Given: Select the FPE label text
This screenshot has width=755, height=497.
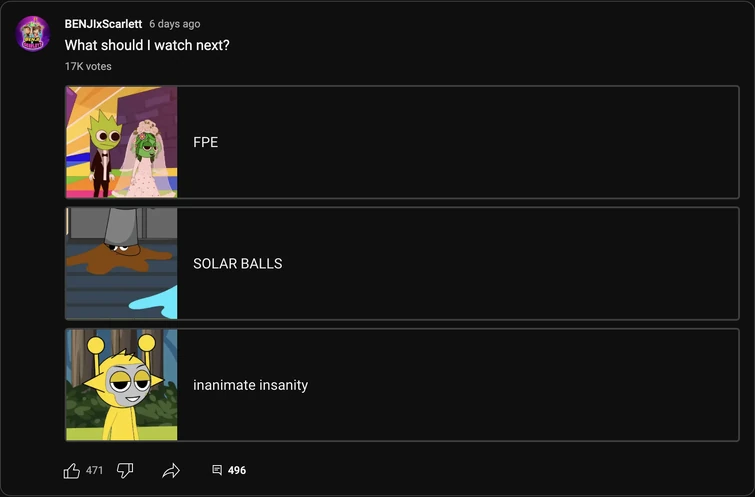Looking at the screenshot, I should click(x=206, y=142).
